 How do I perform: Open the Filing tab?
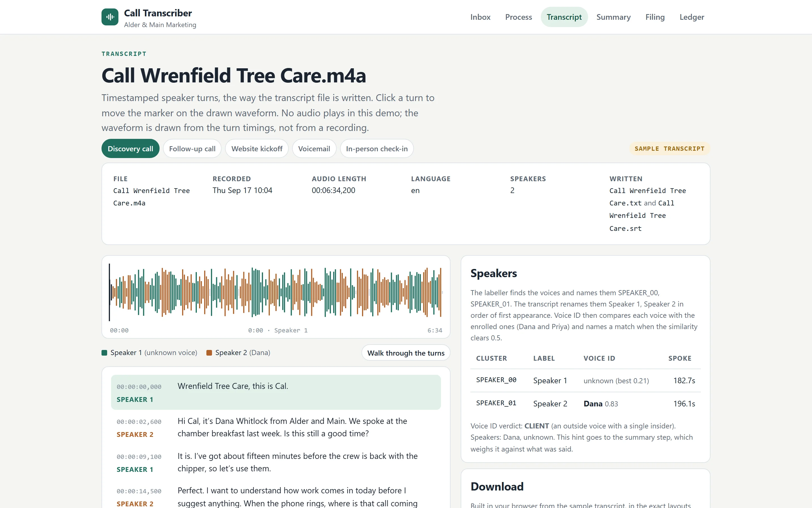click(x=655, y=17)
